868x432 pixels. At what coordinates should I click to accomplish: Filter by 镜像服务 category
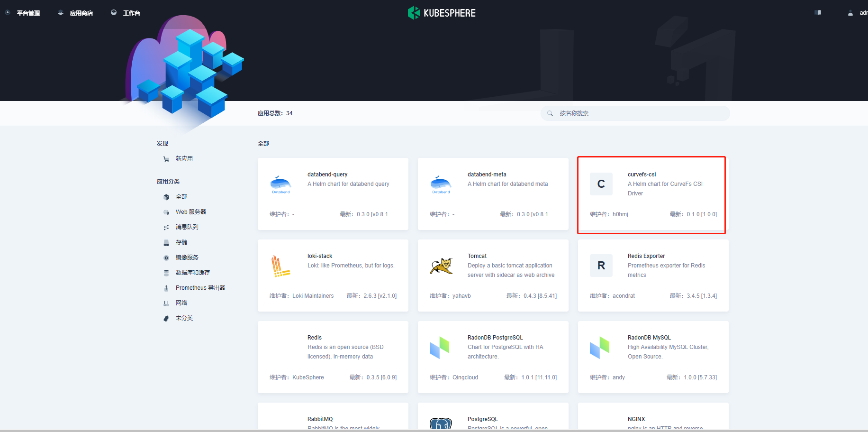[x=187, y=257]
